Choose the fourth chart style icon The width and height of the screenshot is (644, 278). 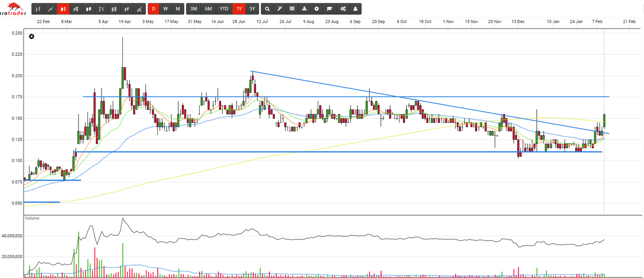pyautogui.click(x=76, y=9)
